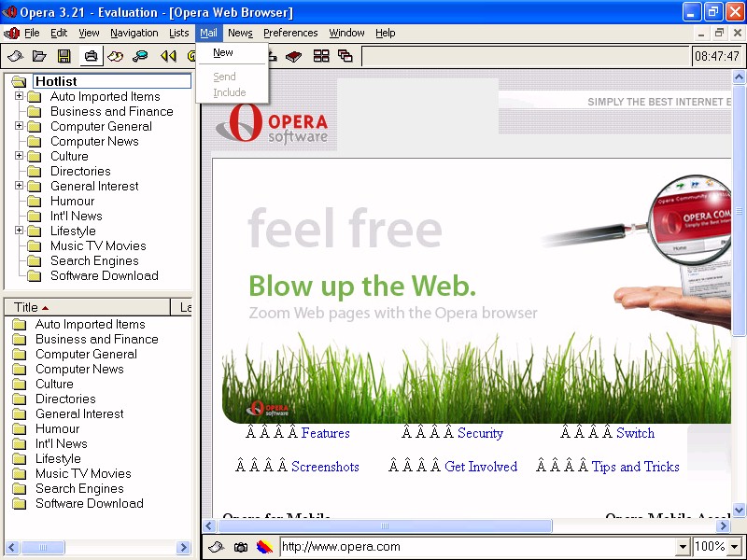Image resolution: width=747 pixels, height=560 pixels.
Task: Open the Preferences menu
Action: coord(290,33)
